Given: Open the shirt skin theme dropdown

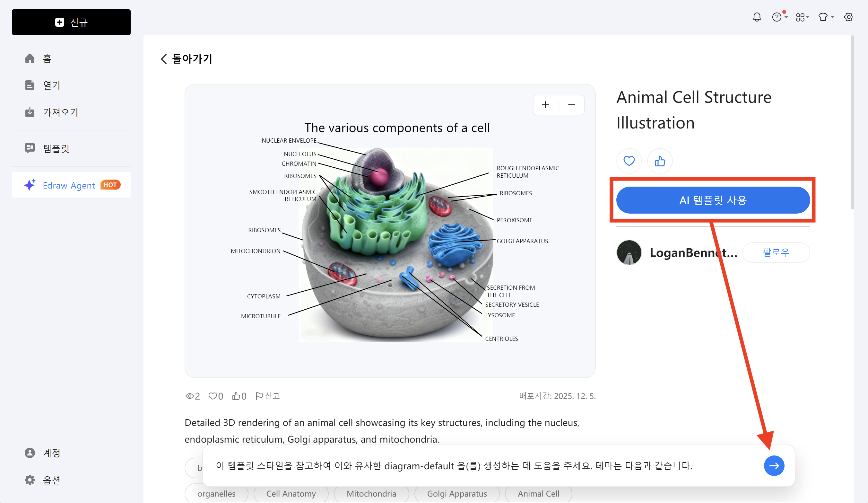Looking at the screenshot, I should (x=825, y=17).
